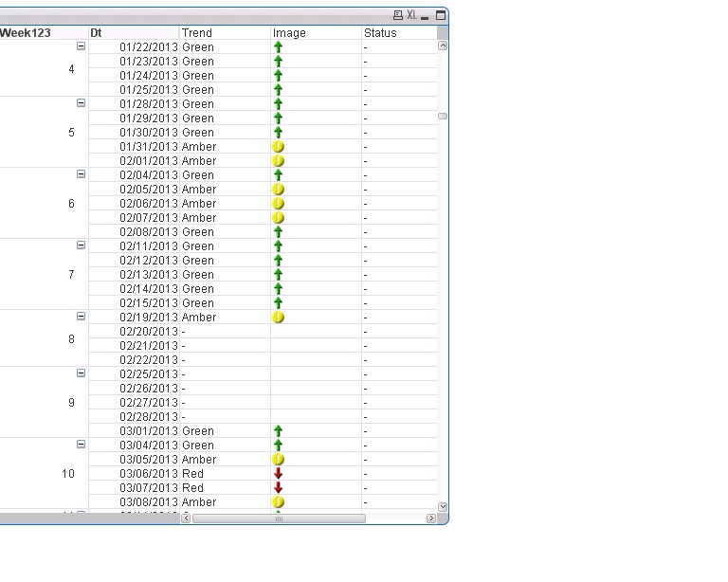Select date cell 01/29/2013
728x582 pixels.
(134, 118)
